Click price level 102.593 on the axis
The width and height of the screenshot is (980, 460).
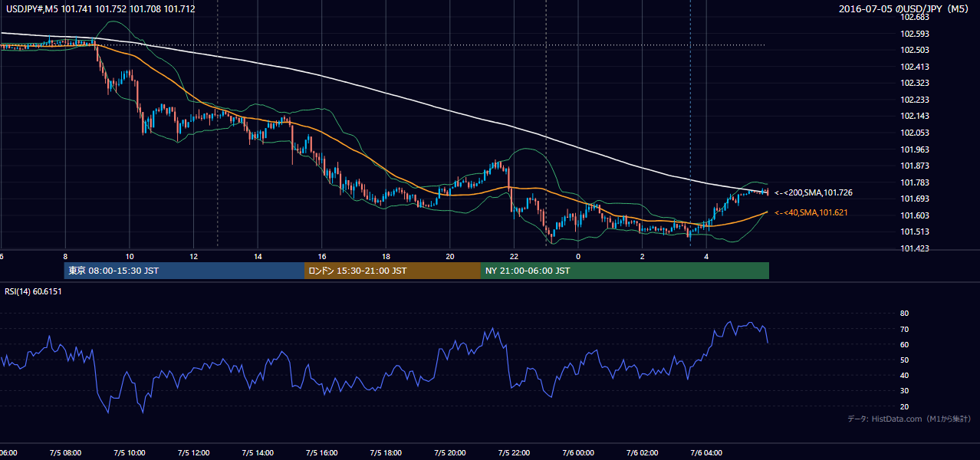[914, 34]
